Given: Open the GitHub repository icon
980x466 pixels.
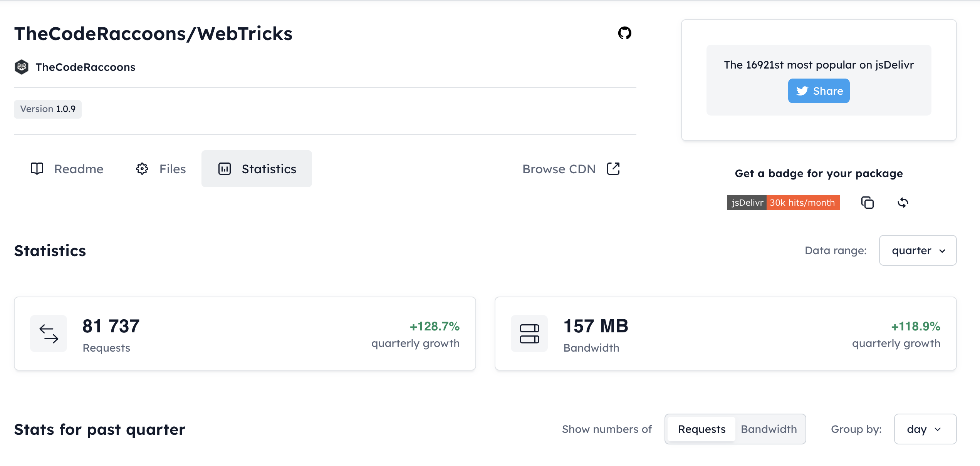Looking at the screenshot, I should (624, 33).
